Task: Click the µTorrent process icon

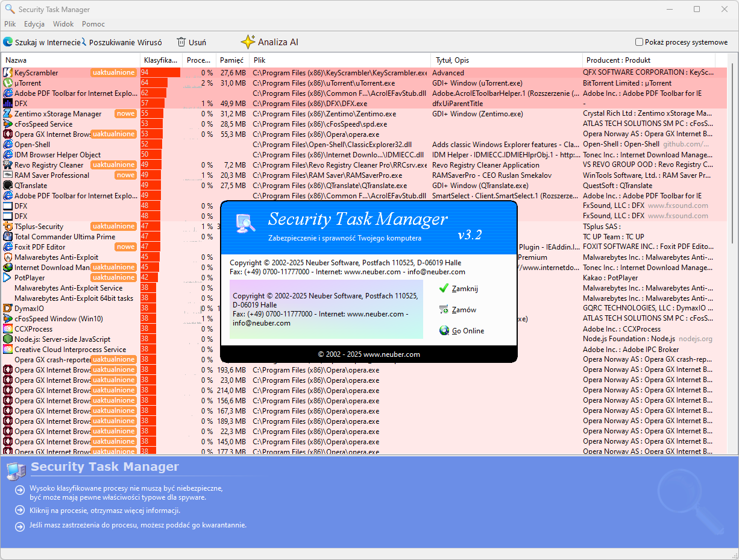Action: [x=8, y=83]
